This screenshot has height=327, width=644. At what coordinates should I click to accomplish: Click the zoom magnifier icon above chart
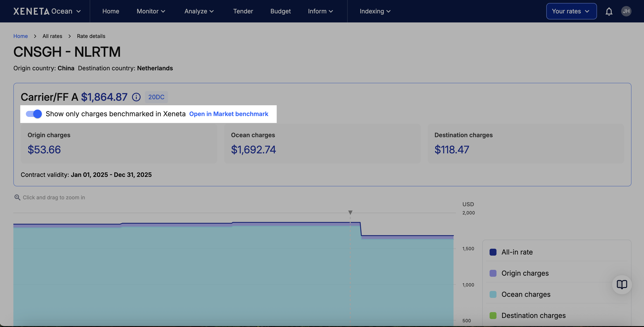(17, 198)
